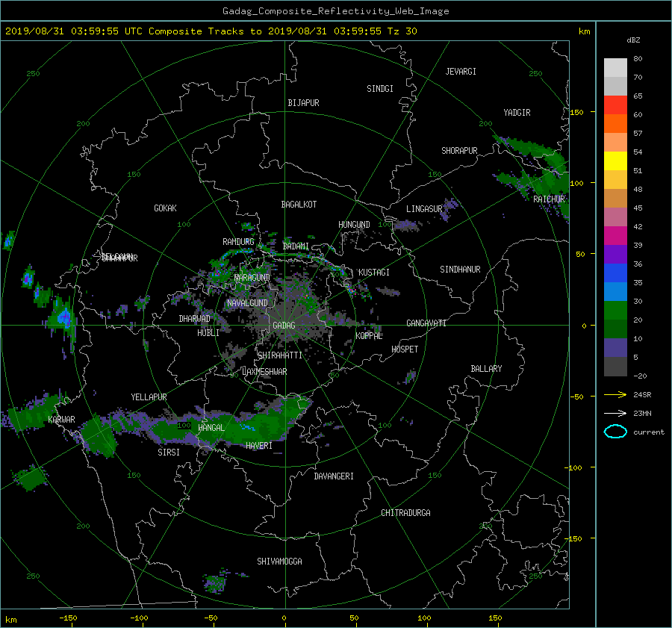Click the YADGIR city label

point(517,113)
